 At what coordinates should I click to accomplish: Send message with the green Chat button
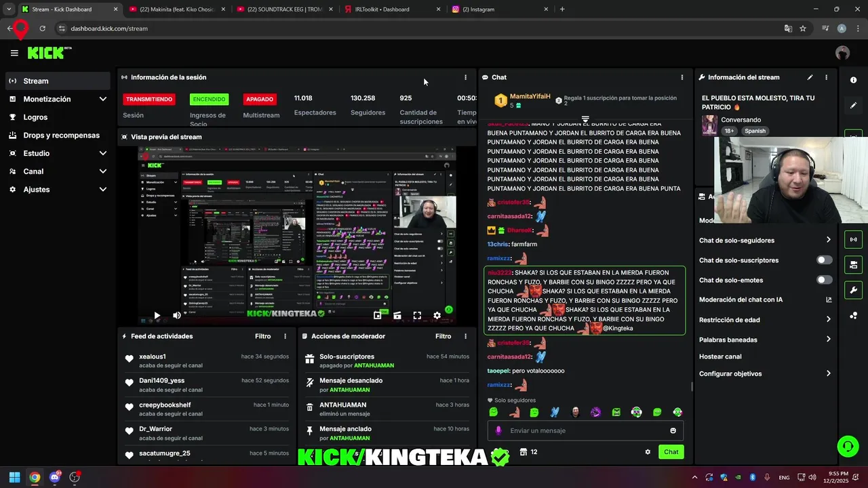click(671, 452)
